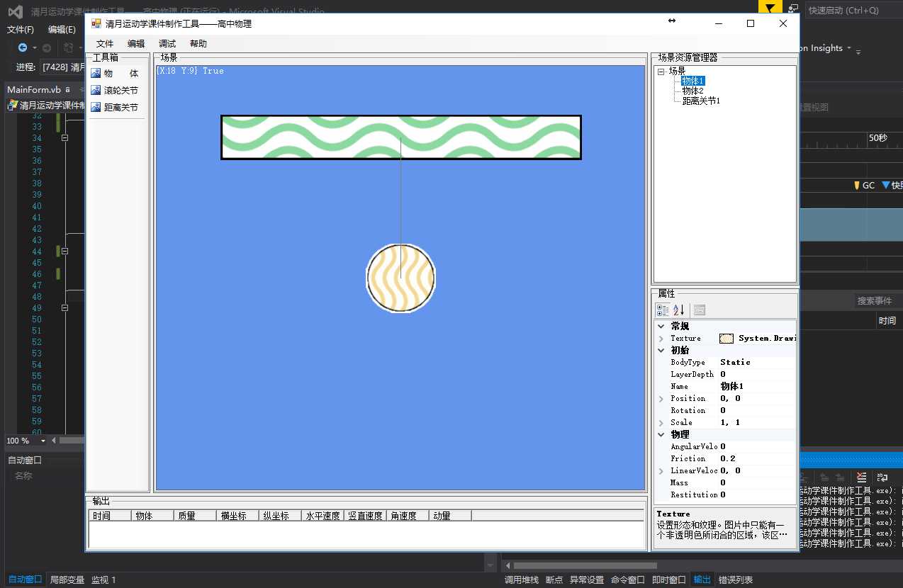Collapse code region at line 44
Image resolution: width=903 pixels, height=588 pixels.
point(64,251)
